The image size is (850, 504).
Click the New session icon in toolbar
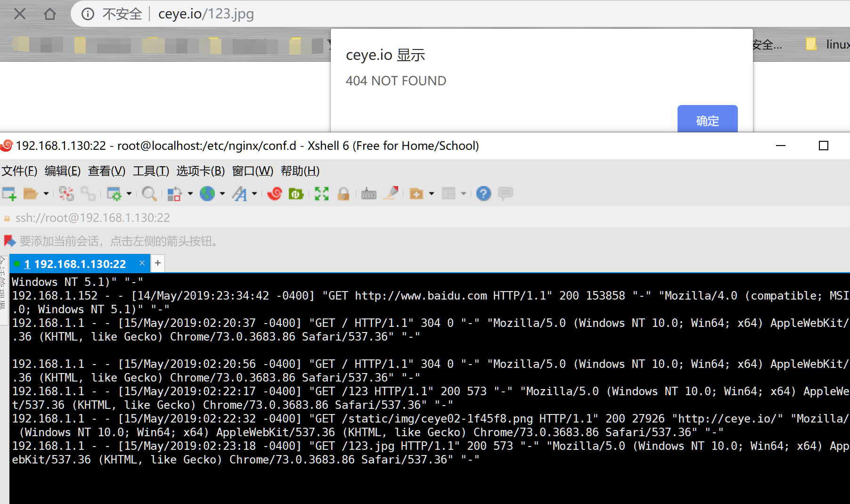[x=9, y=194]
